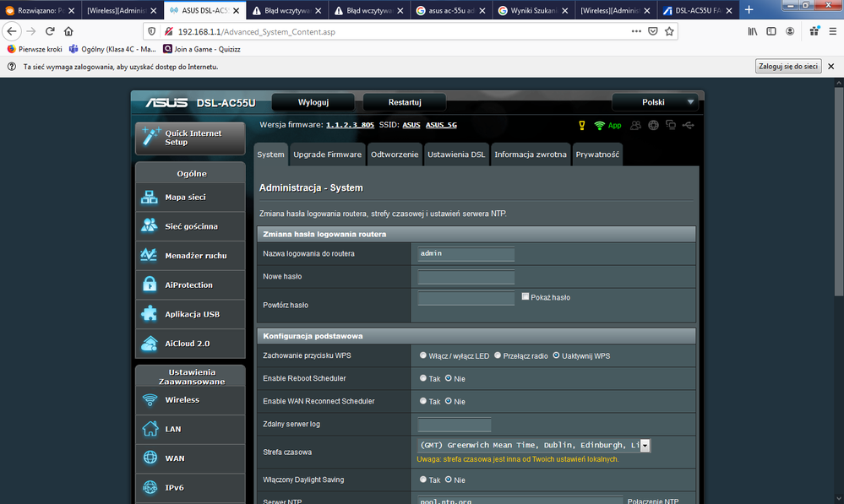The image size is (844, 504).
Task: Switch to DSL-AC55U FAQ browser tab
Action: pos(698,10)
